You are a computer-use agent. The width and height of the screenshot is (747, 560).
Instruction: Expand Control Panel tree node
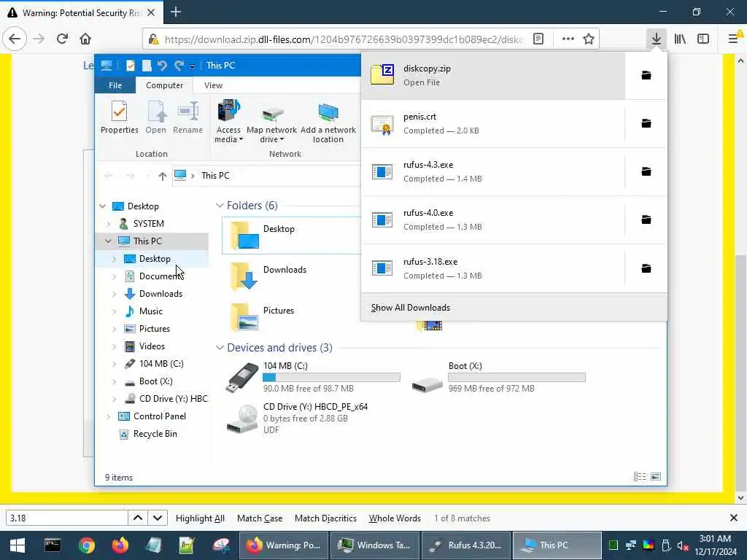[108, 416]
